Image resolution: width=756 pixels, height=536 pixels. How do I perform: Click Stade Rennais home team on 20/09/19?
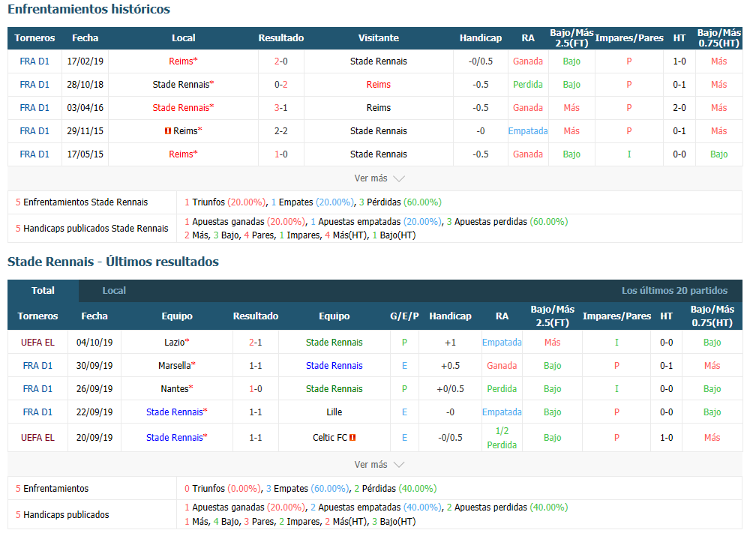click(175, 438)
